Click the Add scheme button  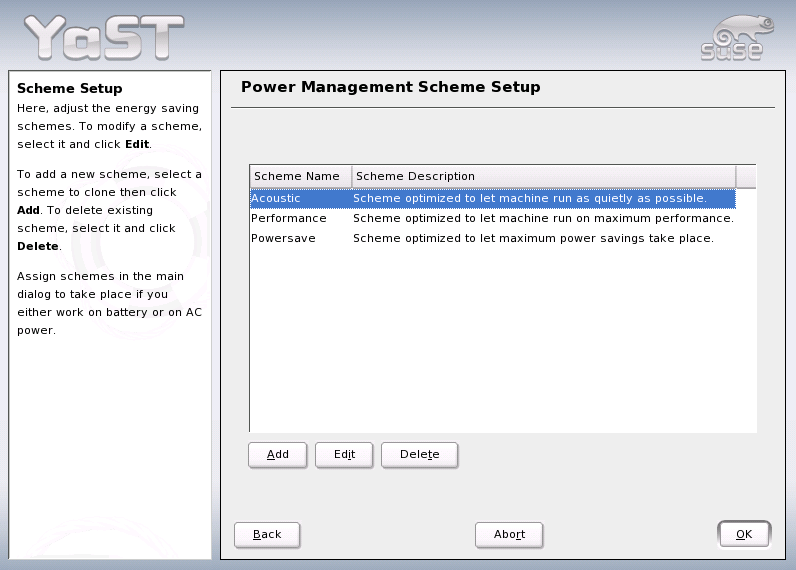click(x=277, y=454)
